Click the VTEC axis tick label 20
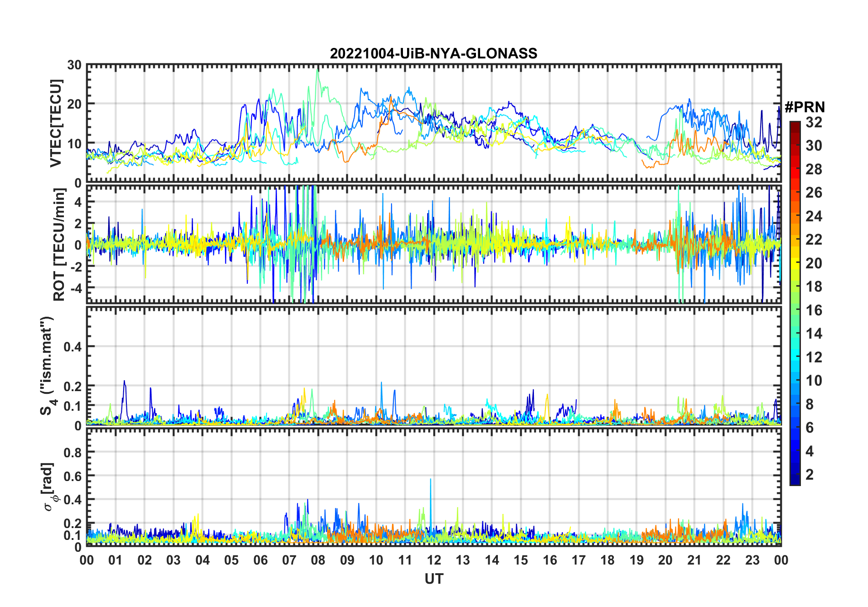 coord(74,104)
